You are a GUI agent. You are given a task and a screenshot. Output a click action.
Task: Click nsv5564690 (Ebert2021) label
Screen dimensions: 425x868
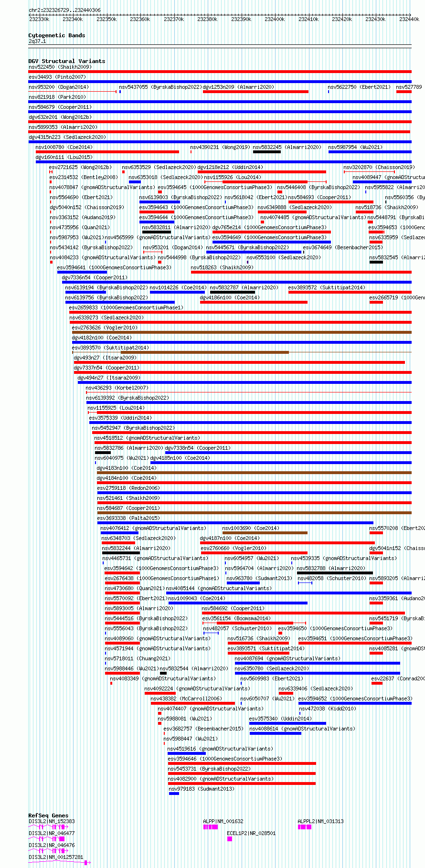(81, 197)
